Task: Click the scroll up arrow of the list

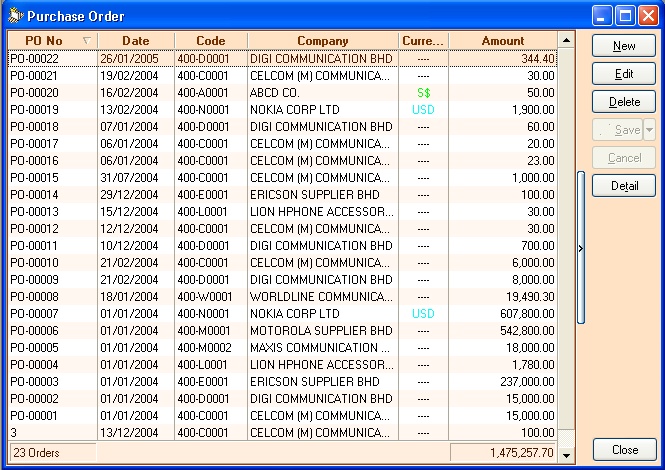Action: point(566,41)
